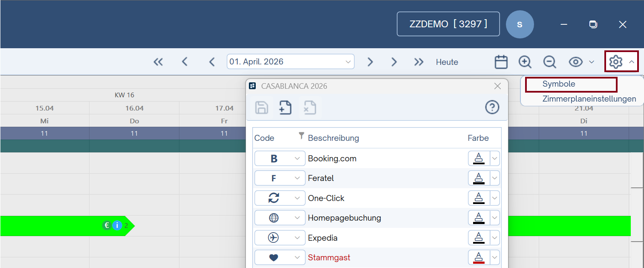Zoom out the room plan view
The width and height of the screenshot is (644, 268).
pos(549,62)
